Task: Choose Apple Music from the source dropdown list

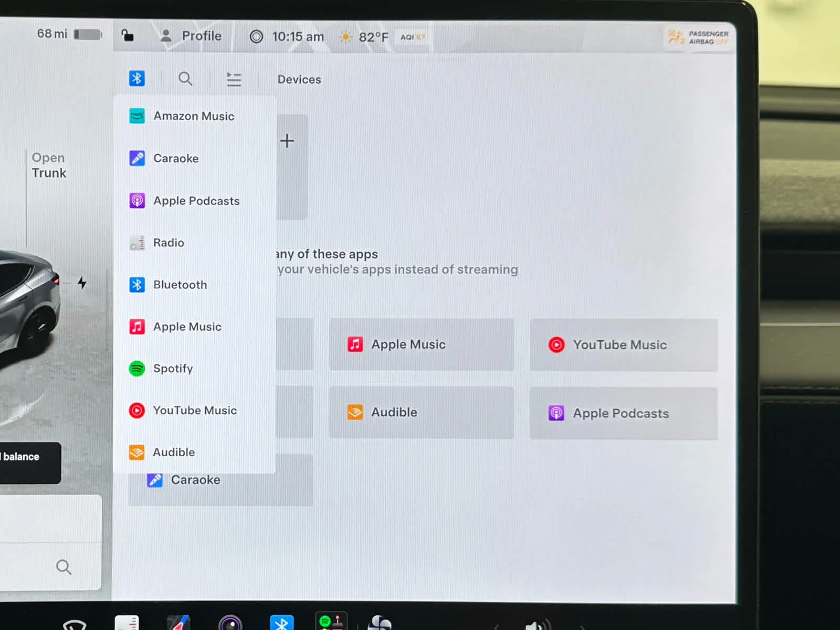Action: click(x=194, y=327)
